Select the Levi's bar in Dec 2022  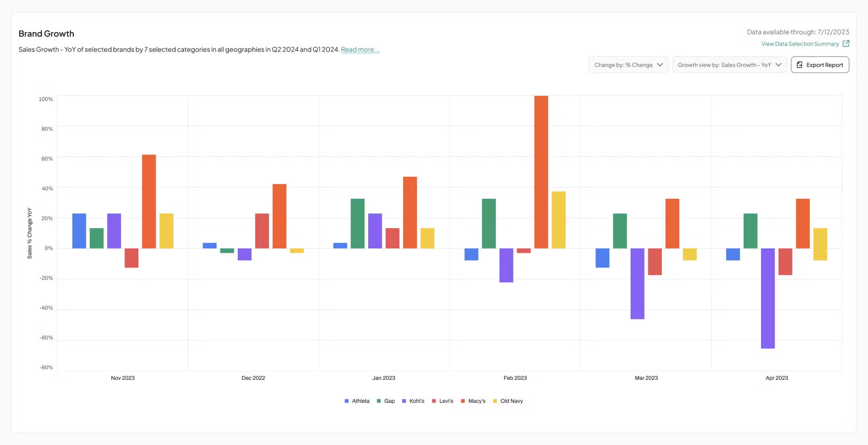click(x=262, y=231)
